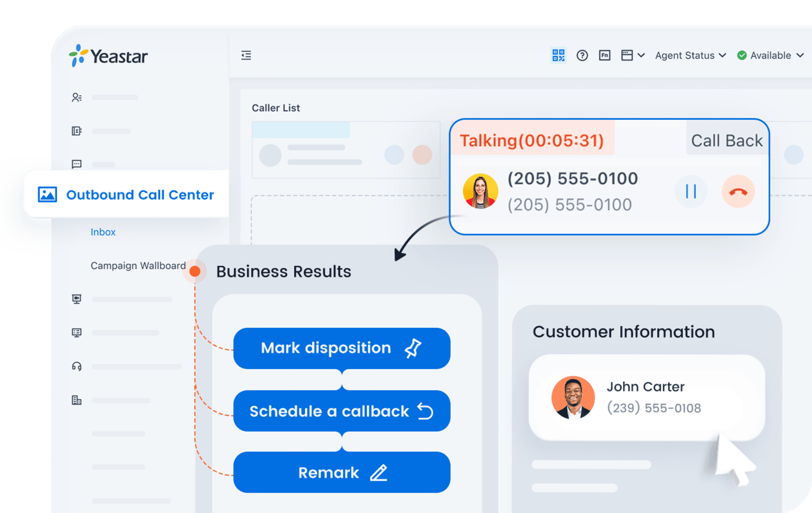The height and width of the screenshot is (513, 812).
Task: Open the Inbox submenu item
Action: pyautogui.click(x=103, y=232)
